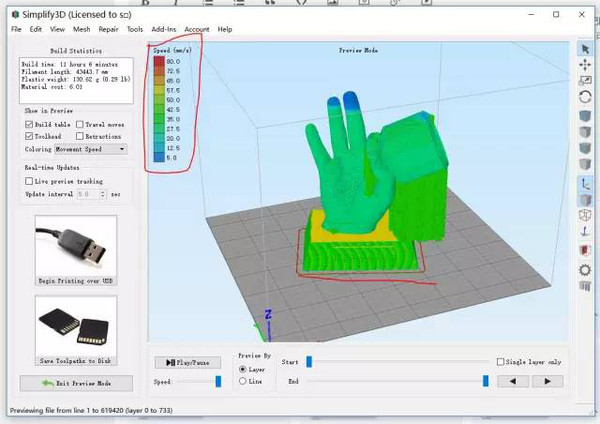The height and width of the screenshot is (424, 600).
Task: Select Line preview mode radio button
Action: pyautogui.click(x=244, y=381)
